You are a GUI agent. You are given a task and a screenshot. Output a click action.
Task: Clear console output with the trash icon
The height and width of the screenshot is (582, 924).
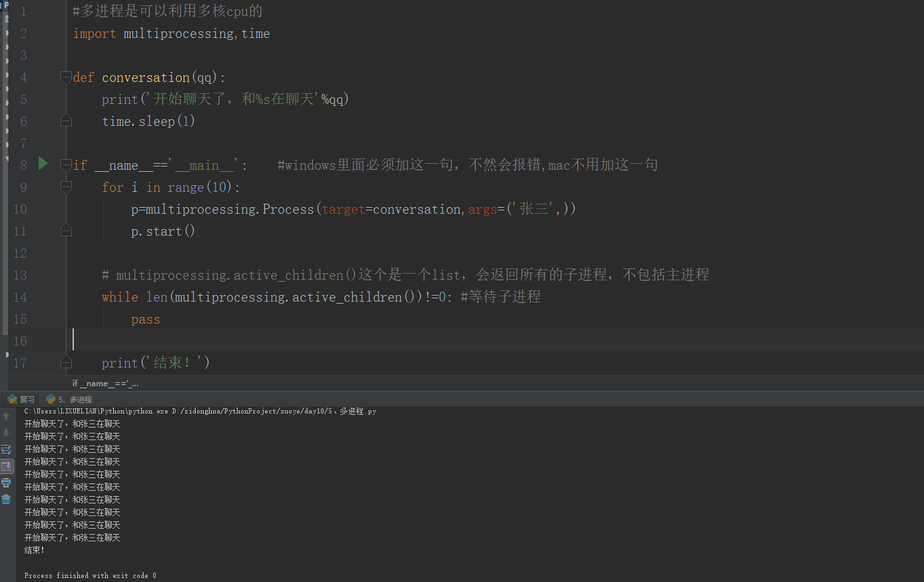tap(6, 499)
